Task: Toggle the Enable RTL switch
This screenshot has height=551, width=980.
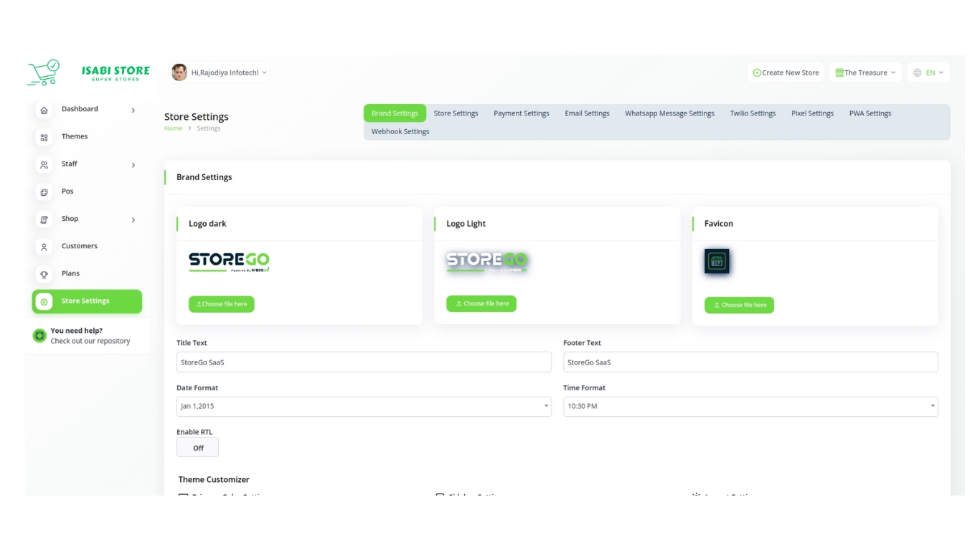Action: 197,448
